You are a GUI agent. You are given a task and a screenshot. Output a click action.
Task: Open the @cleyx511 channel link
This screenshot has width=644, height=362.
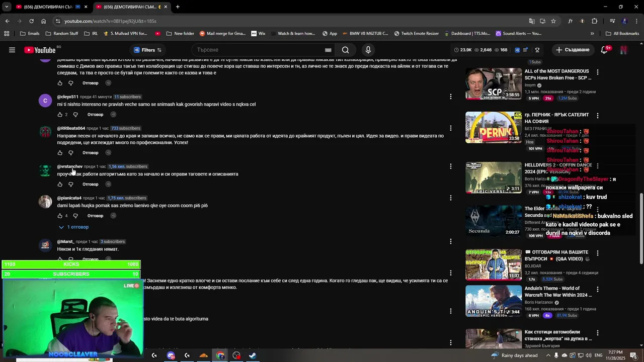(x=67, y=97)
